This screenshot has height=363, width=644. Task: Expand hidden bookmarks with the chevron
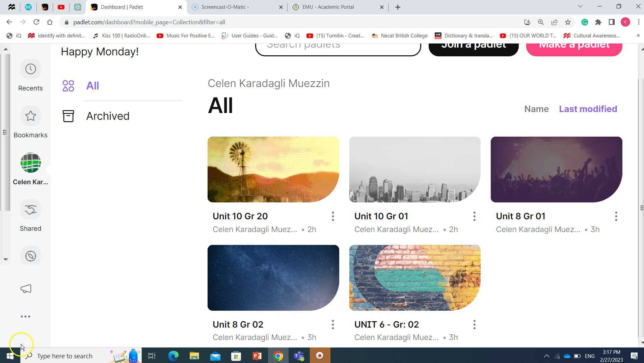coord(637,35)
